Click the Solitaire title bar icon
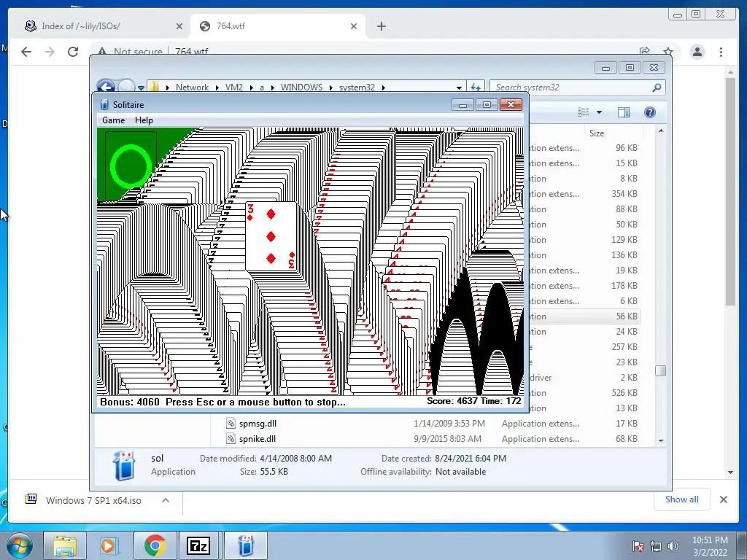747x560 pixels. point(104,105)
